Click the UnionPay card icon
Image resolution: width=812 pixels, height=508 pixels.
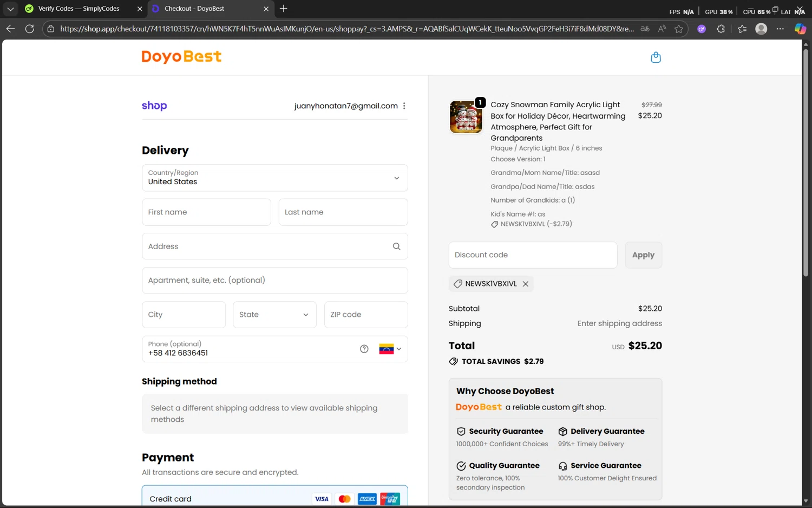pos(390,499)
